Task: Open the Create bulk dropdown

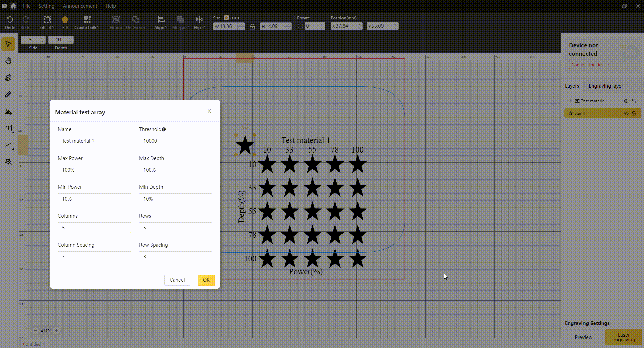Action: click(87, 22)
